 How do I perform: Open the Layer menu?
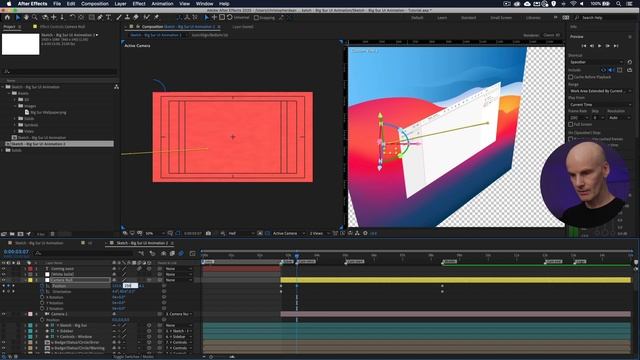120,4
